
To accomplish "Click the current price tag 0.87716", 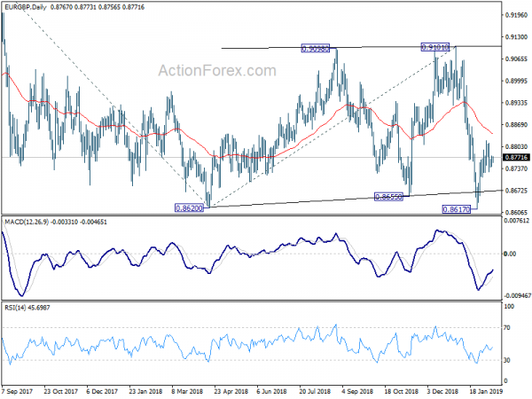I will pos(516,157).
